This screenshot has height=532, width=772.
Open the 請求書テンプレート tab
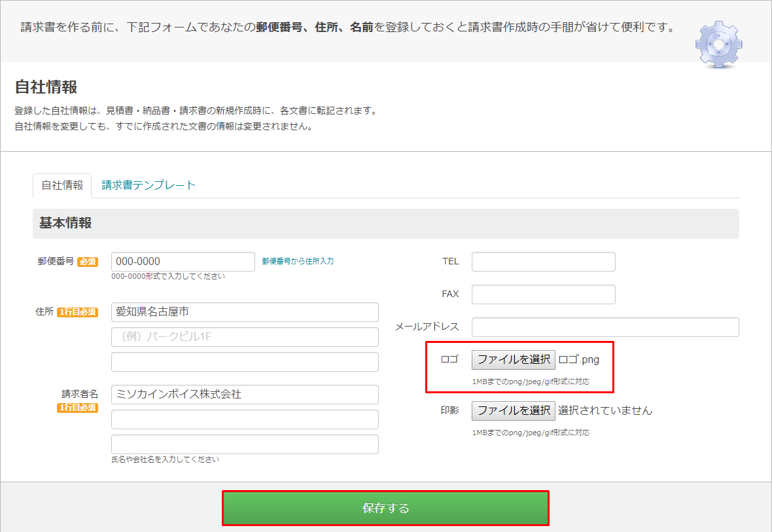[x=149, y=185]
